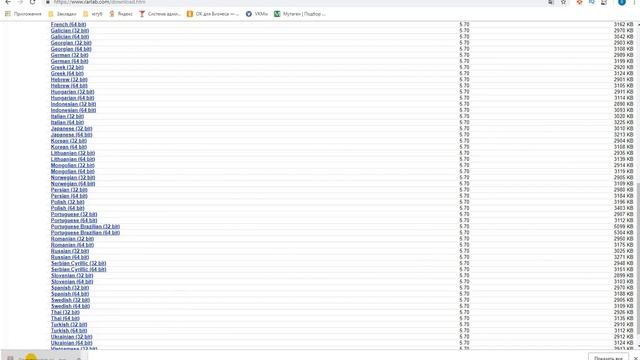Download Thai (32 bit) version
This screenshot has height=360, width=640.
point(65,312)
